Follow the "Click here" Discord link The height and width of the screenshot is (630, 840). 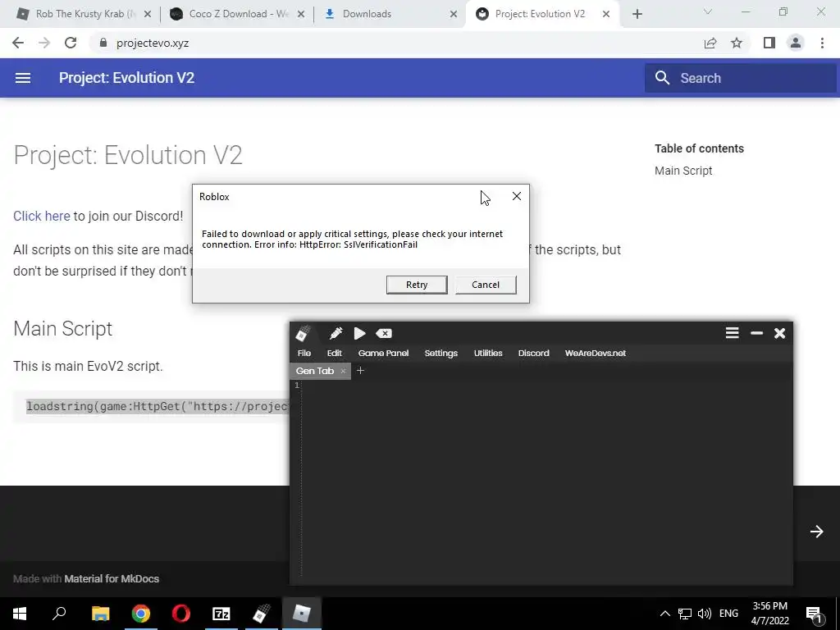point(41,216)
